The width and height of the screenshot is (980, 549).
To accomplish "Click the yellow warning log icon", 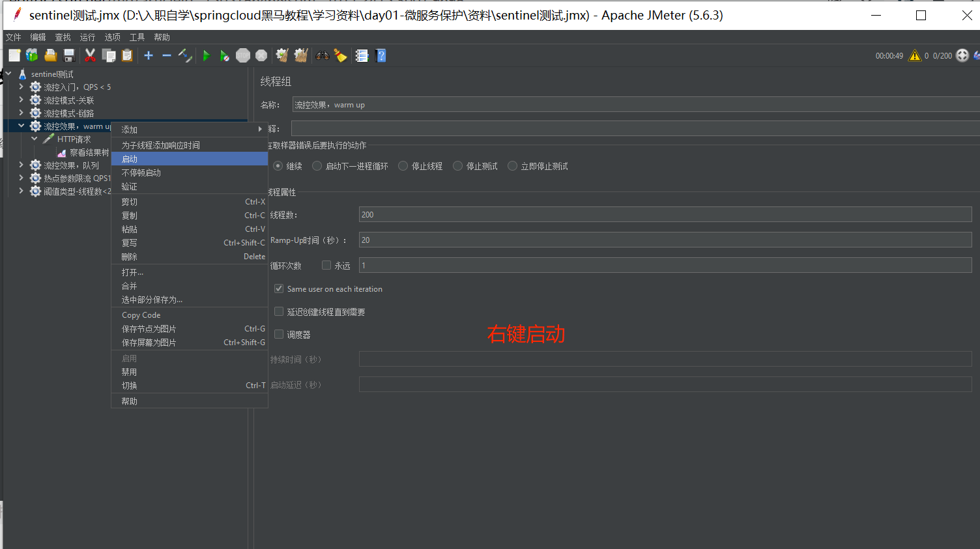I will (x=915, y=56).
